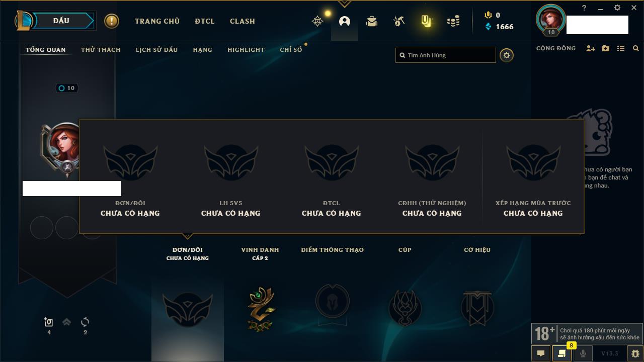This screenshot has width=644, height=362.
Task: Open the glowing Loot tab icon
Action: click(426, 21)
